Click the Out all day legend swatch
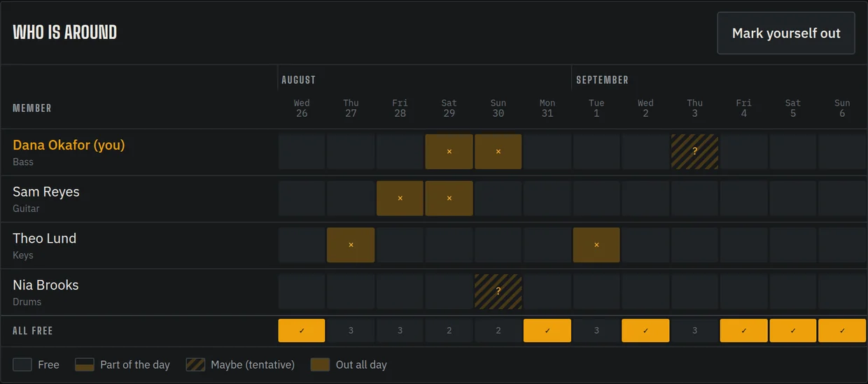Image resolution: width=868 pixels, height=384 pixels. tap(320, 364)
